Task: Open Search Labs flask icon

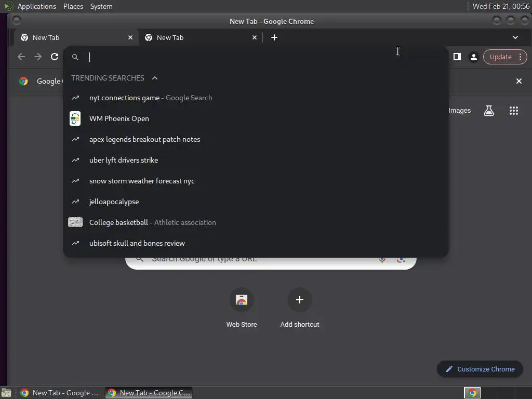Action: tap(488, 111)
